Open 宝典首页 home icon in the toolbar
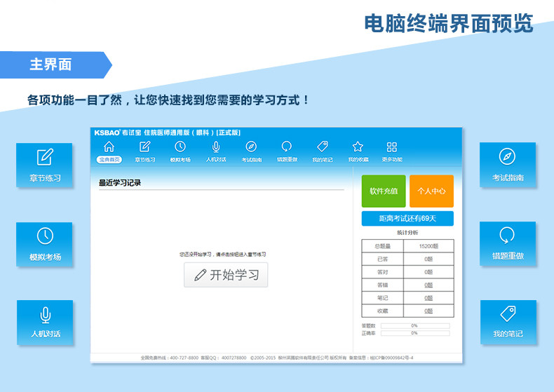The width and height of the screenshot is (554, 392). click(x=109, y=147)
